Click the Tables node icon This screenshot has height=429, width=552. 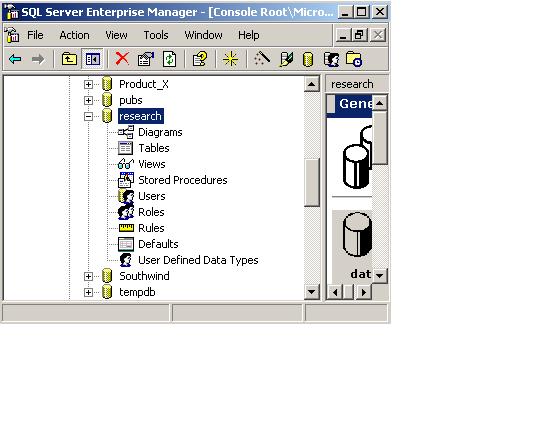(x=126, y=148)
